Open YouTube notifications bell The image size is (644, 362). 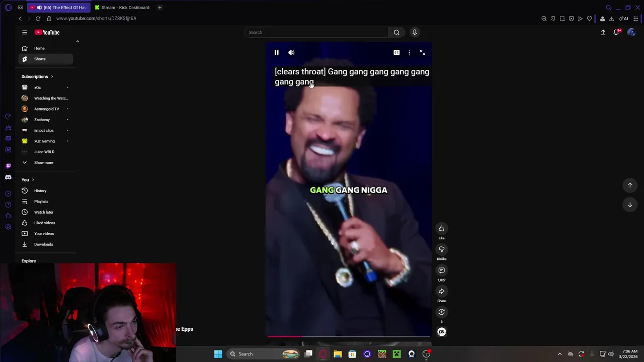[x=616, y=32]
